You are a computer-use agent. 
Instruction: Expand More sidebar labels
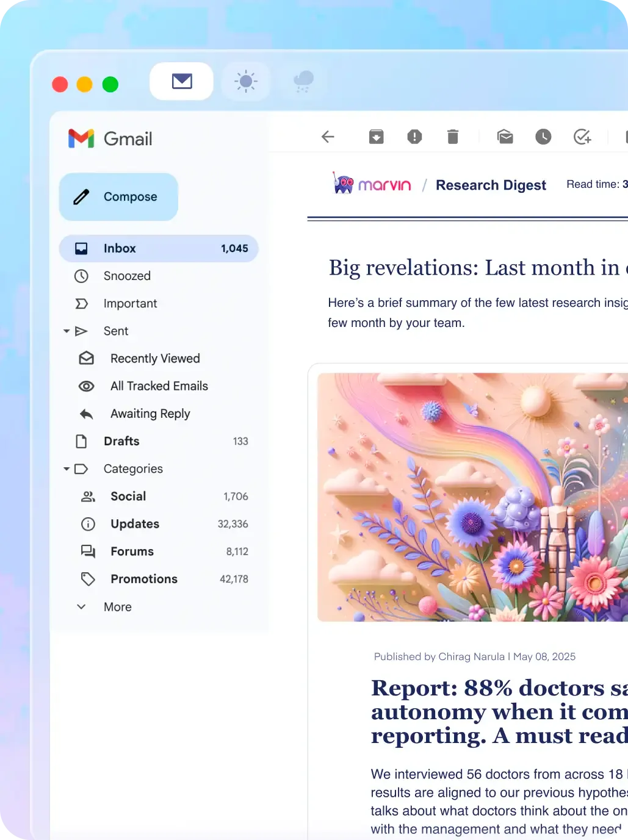pyautogui.click(x=118, y=607)
